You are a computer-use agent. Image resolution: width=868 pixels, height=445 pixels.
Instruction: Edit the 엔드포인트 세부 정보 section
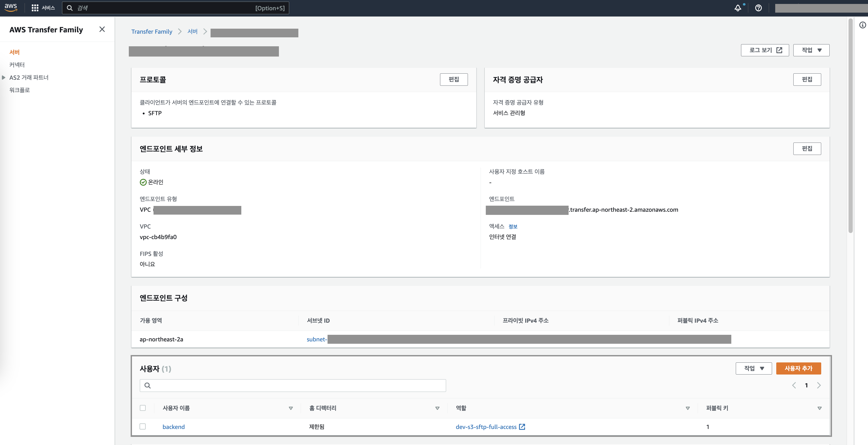pos(807,148)
